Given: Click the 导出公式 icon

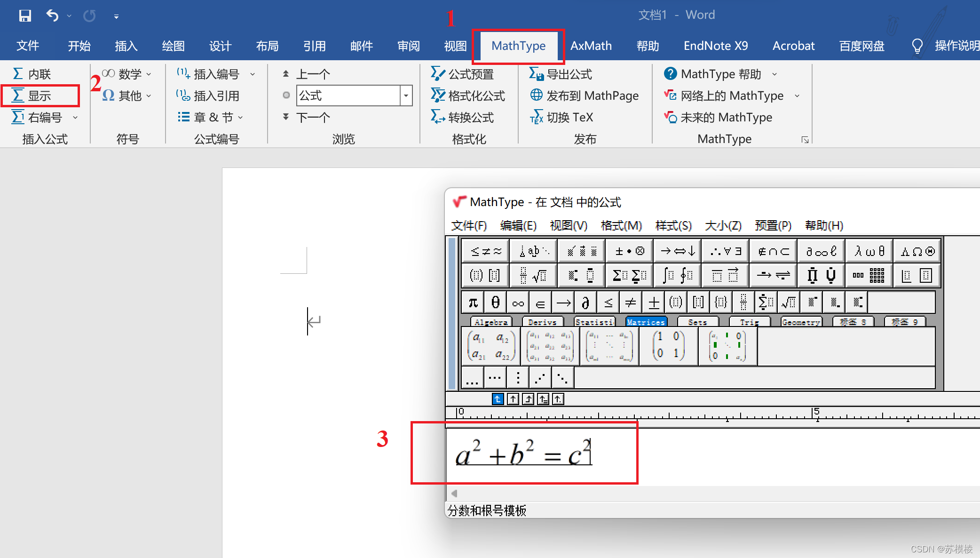Looking at the screenshot, I should click(x=537, y=73).
